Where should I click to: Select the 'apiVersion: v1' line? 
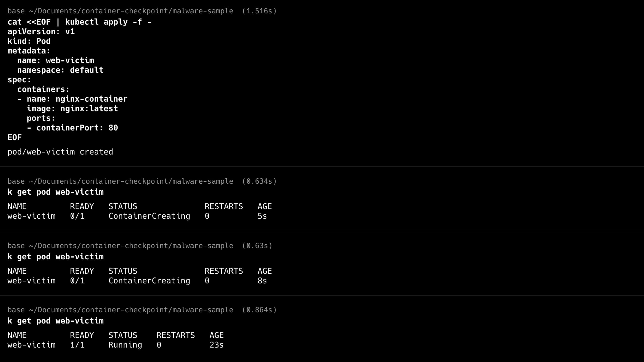click(x=41, y=32)
